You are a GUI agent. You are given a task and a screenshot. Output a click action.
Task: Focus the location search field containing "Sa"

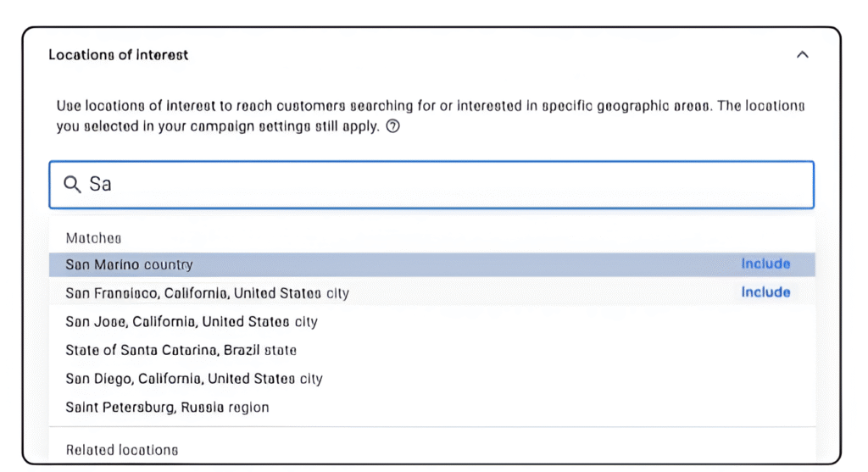tap(431, 185)
